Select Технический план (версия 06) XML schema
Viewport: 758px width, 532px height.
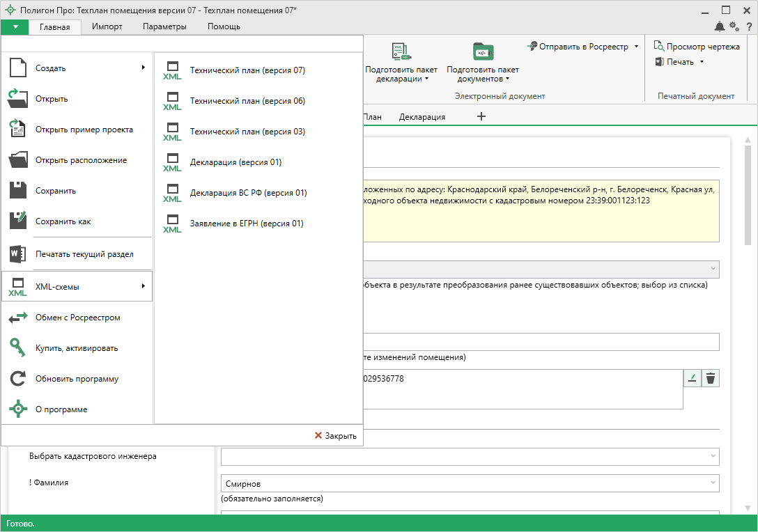click(x=247, y=101)
